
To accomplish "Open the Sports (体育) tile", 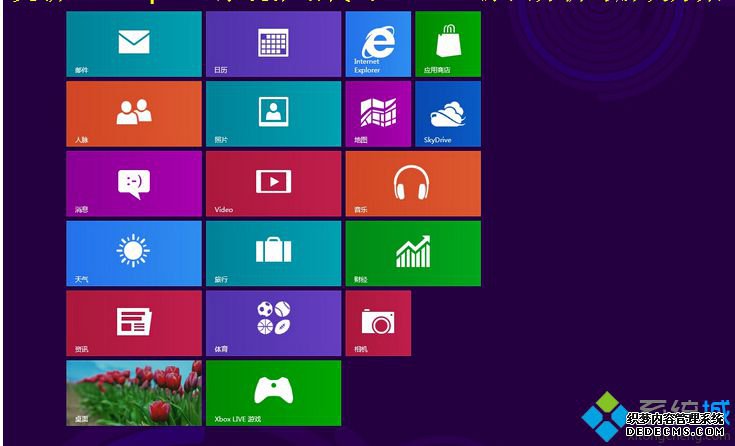I will click(x=274, y=323).
